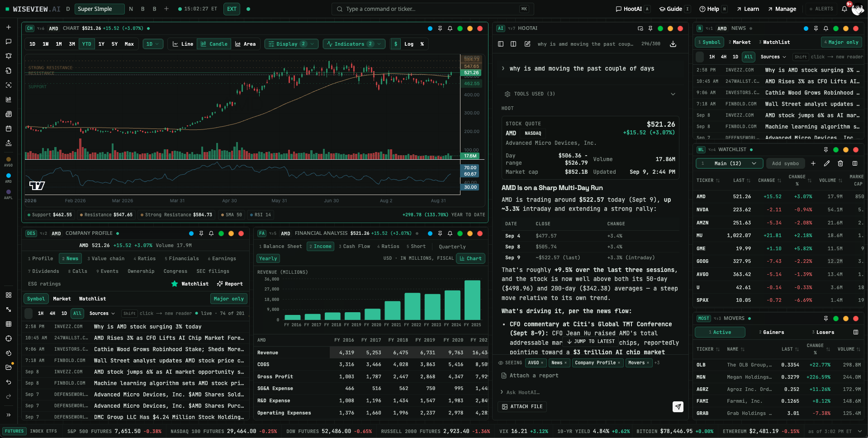Open the Cash Flow tab in Financial Analysis

click(x=354, y=246)
